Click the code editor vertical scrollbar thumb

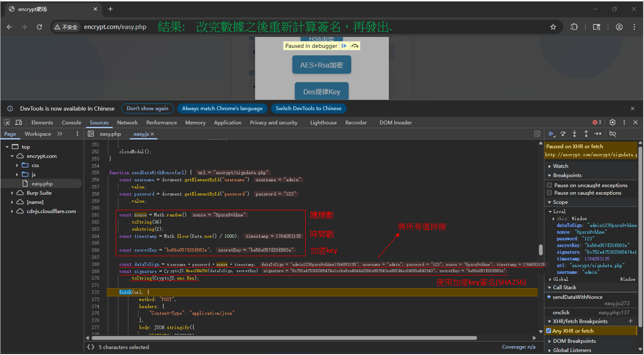[541, 250]
